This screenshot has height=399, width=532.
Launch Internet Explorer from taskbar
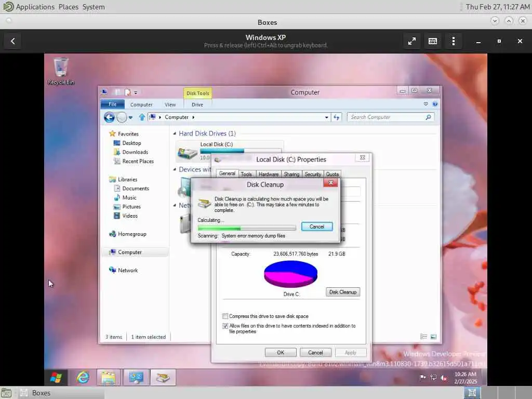tap(83, 378)
